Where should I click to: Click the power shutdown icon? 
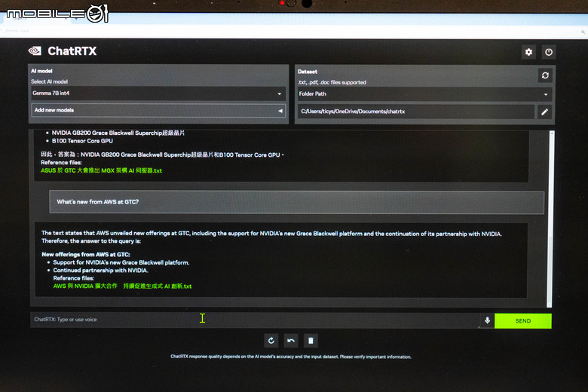549,52
